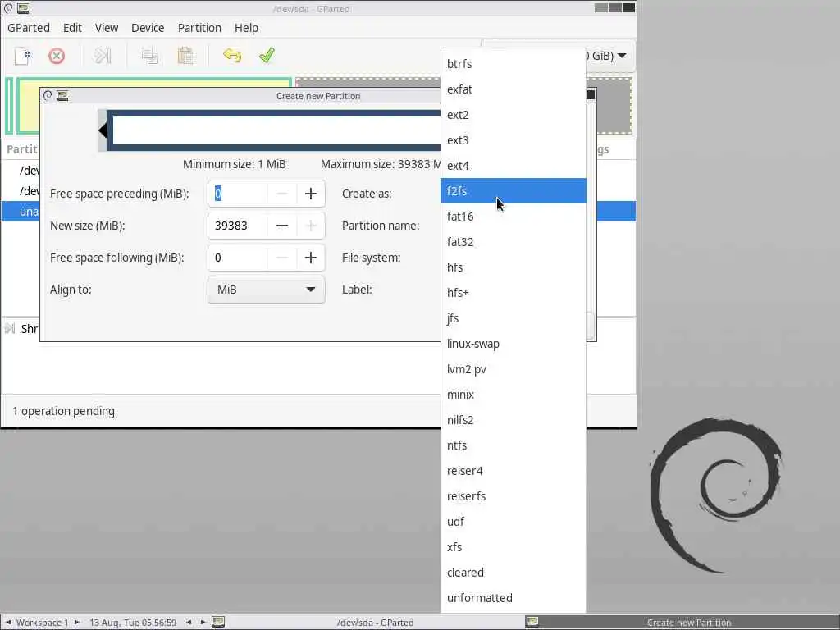
Task: Click the desktop icon in the bottom taskbar
Action: click(217, 622)
